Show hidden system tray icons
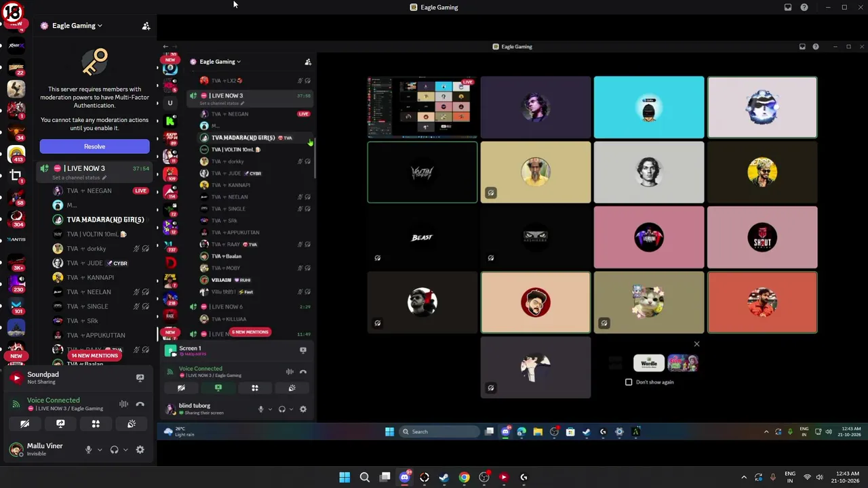Viewport: 868px width, 488px height. pos(744,477)
